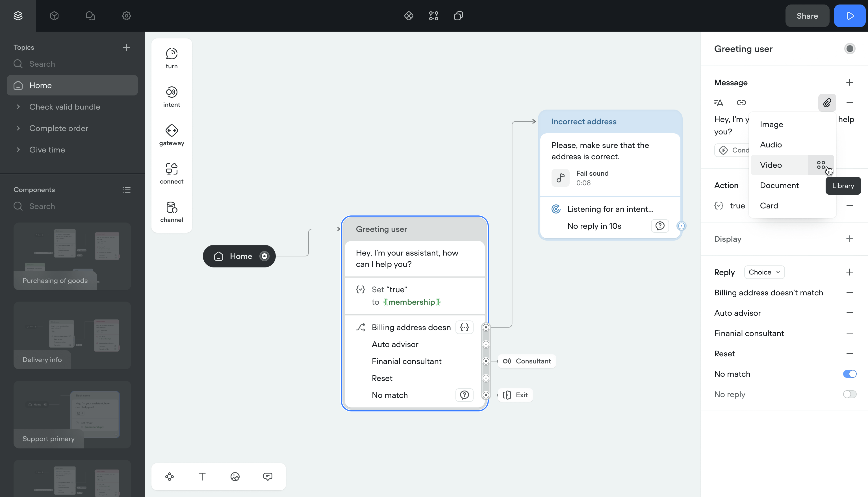This screenshot has height=497, width=868.
Task: Enable the No reply toggle
Action: point(849,394)
